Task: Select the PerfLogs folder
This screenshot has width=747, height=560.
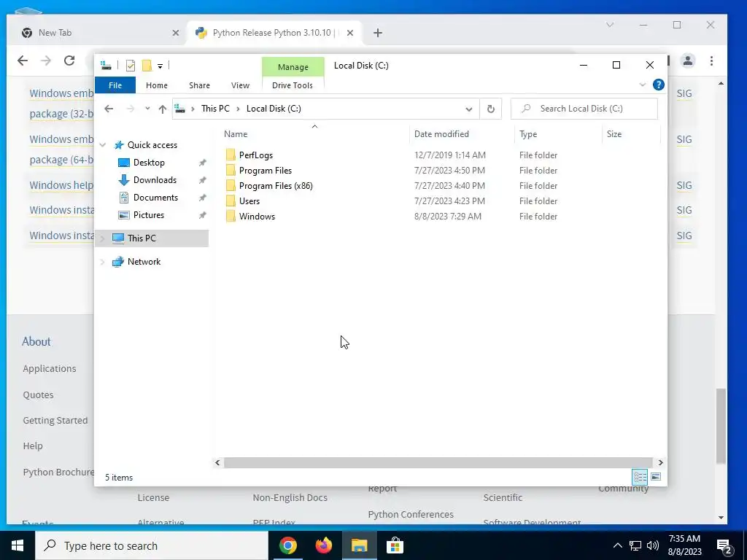Action: coord(256,155)
